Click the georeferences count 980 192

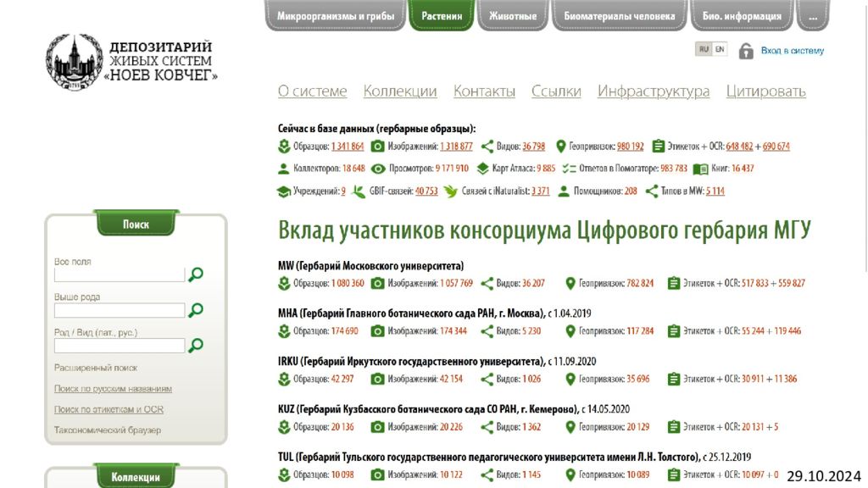point(630,147)
